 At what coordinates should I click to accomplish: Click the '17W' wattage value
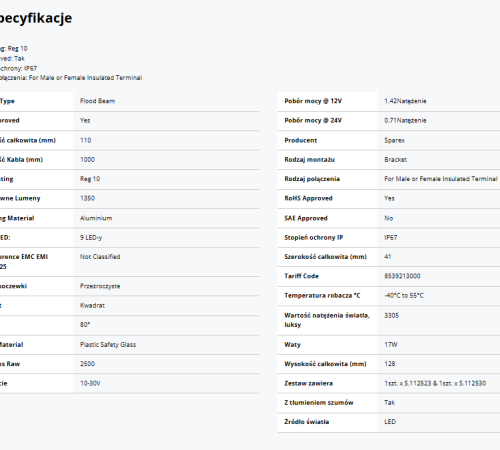tap(391, 345)
